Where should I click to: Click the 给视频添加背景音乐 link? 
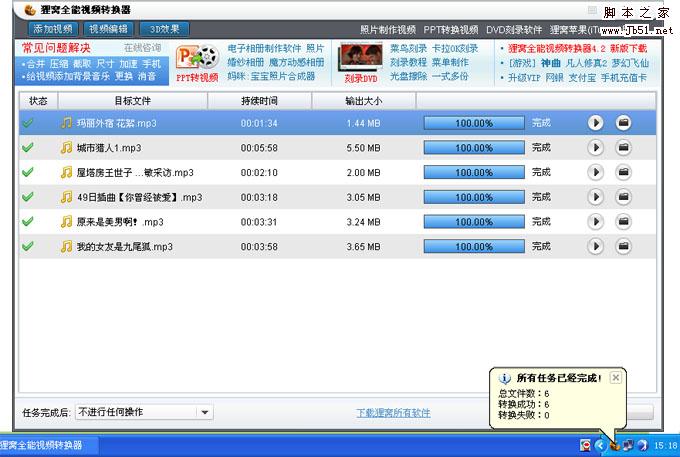click(x=68, y=76)
